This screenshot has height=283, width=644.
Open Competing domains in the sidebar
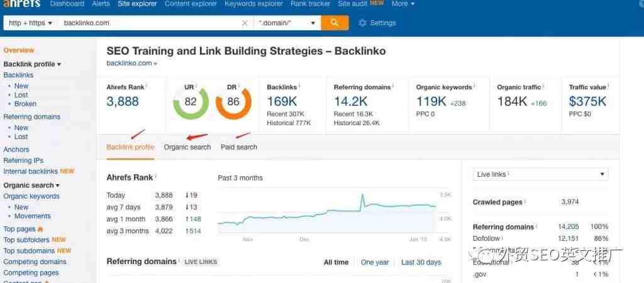coord(35,262)
